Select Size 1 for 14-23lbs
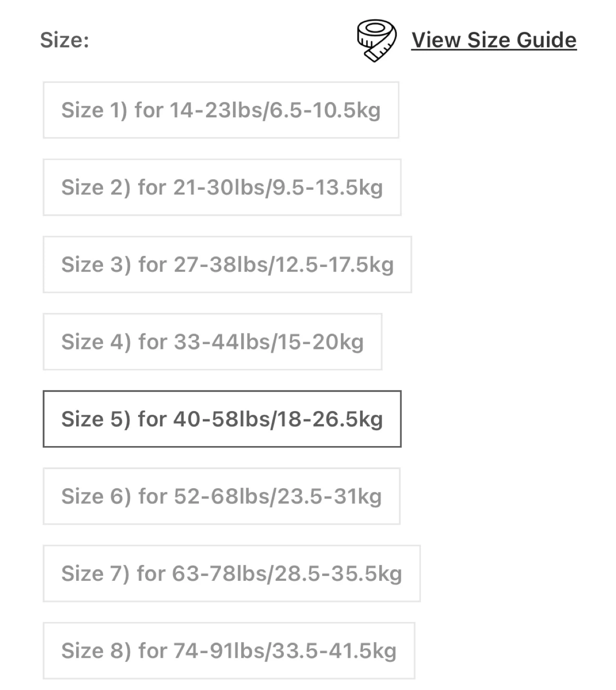Viewport: 616px width, 690px height. pos(221,110)
